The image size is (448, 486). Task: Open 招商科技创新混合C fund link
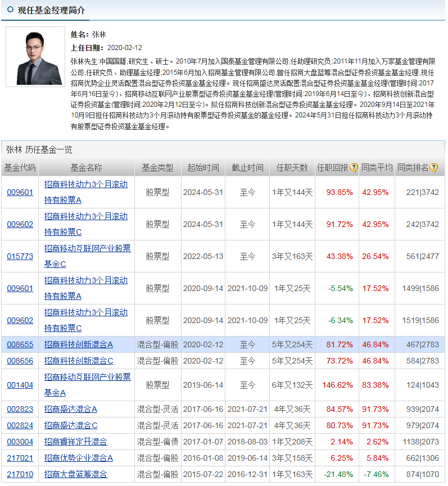(79, 361)
